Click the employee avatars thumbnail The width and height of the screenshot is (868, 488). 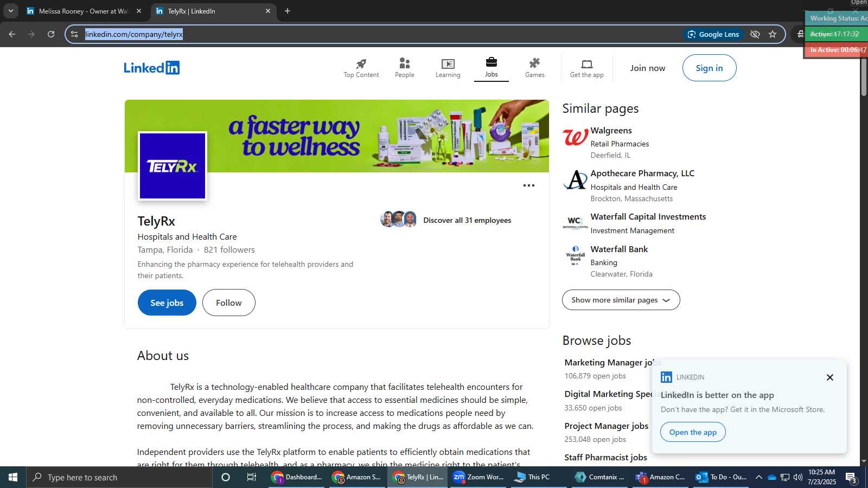[x=399, y=219]
